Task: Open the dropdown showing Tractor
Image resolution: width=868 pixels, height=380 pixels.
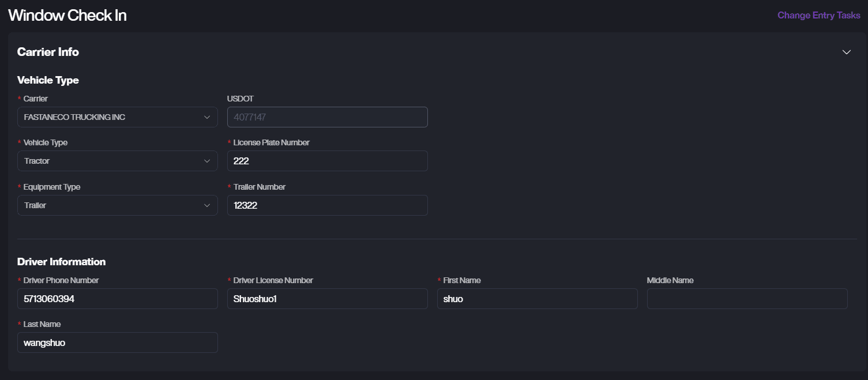Action: [110, 161]
